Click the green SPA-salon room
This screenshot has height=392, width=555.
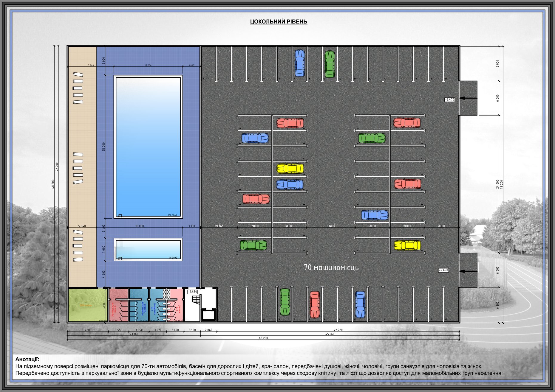pos(87,305)
